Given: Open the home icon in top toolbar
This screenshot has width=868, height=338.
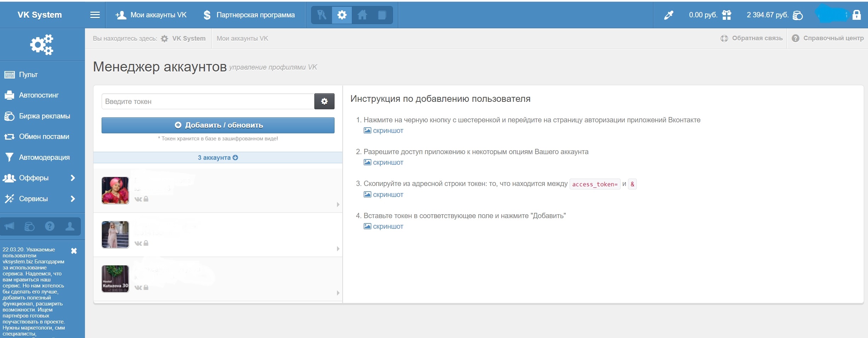Looking at the screenshot, I should tap(362, 15).
